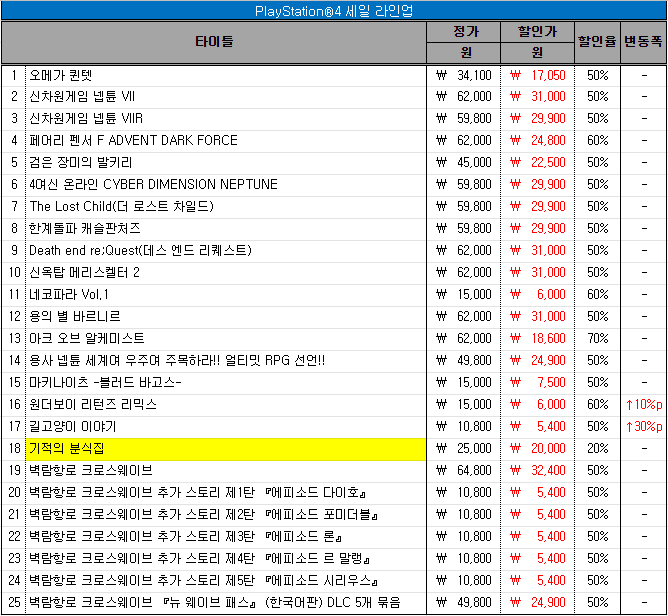Click the regular price '34,100' for 오메가 퀸텟

474,75
